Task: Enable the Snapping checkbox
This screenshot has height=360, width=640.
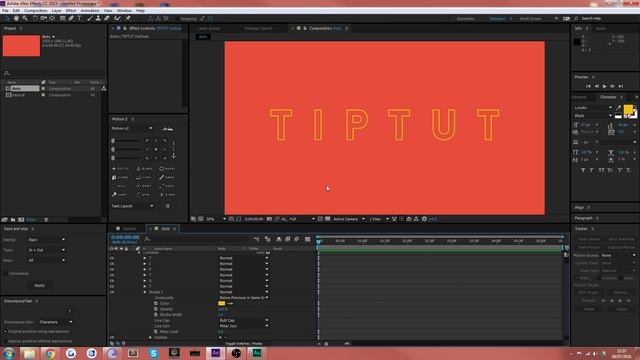Action: click(x=177, y=19)
